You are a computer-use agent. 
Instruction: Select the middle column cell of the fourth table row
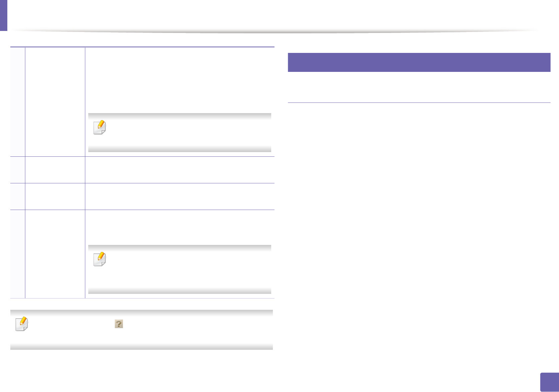[55, 254]
